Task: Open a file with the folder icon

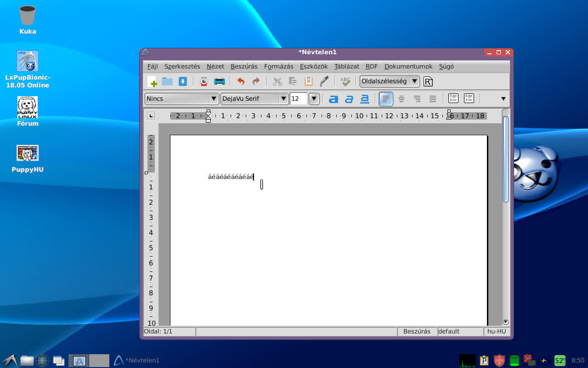Action: [167, 81]
